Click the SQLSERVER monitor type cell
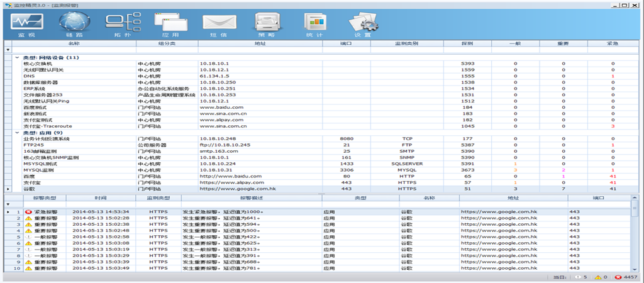Screen dimensions: 644x283 [x=407, y=164]
